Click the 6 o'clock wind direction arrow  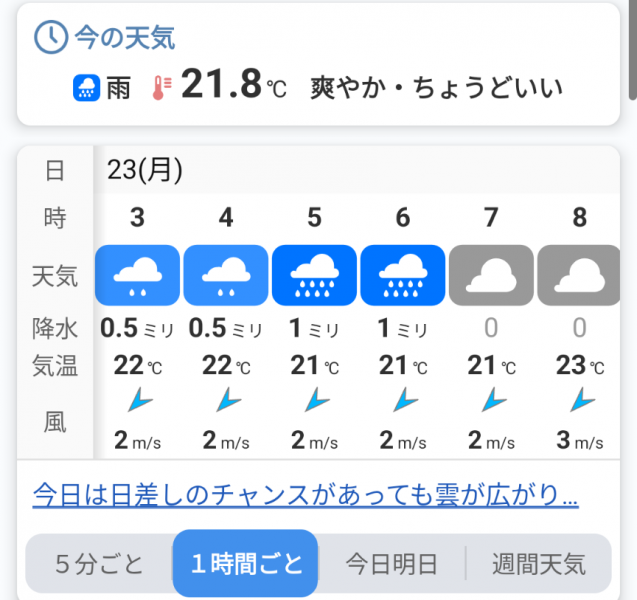pos(403,402)
